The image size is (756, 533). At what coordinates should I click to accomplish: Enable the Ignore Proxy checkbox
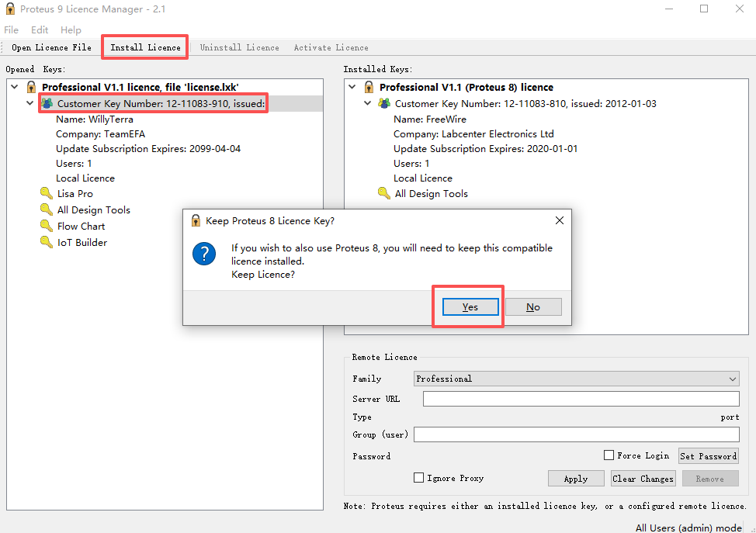coord(418,478)
